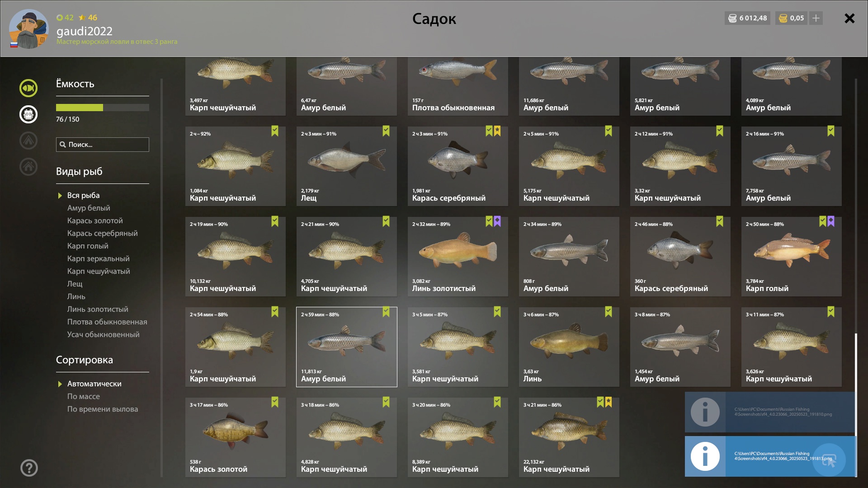Click the Поиск search field

pyautogui.click(x=103, y=145)
